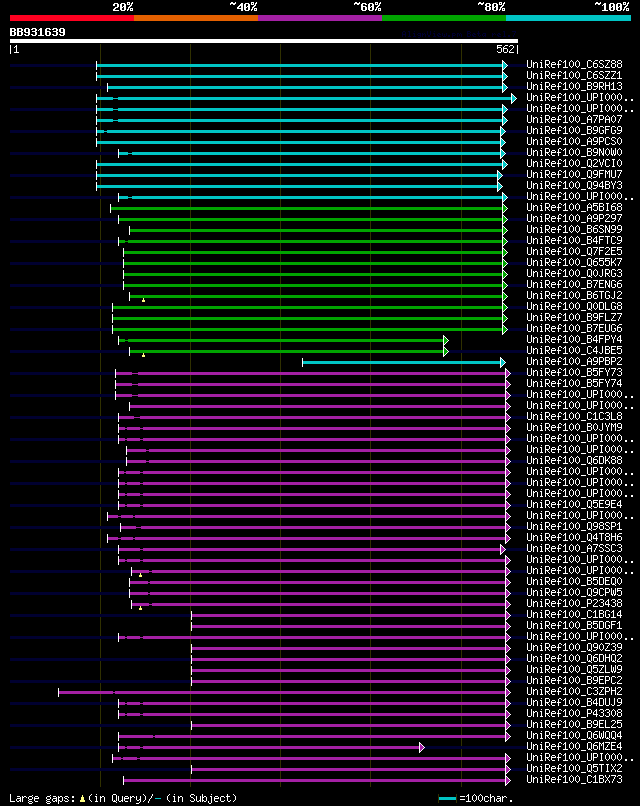Click the UniRef100_Q94BY3 label

[574, 185]
